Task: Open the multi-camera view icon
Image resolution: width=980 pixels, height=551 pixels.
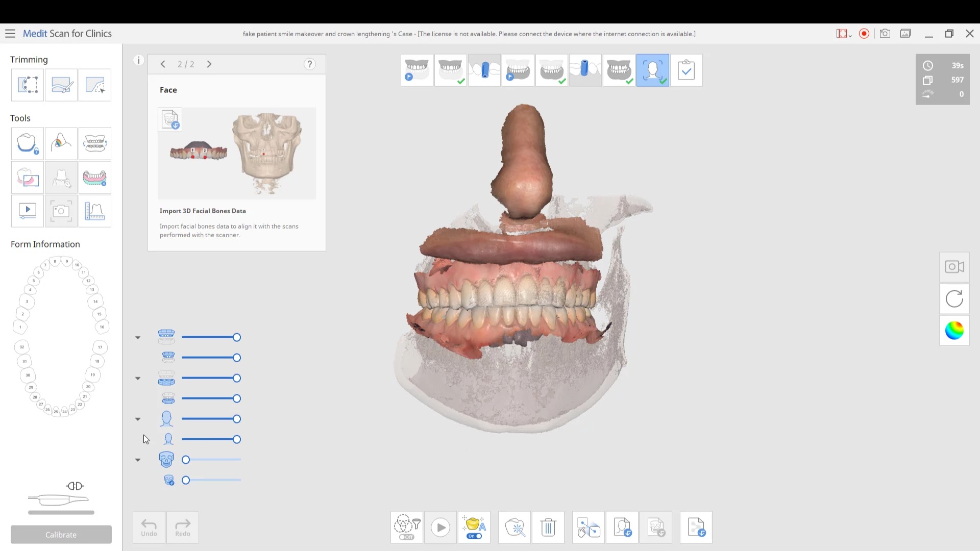Action: 954,267
